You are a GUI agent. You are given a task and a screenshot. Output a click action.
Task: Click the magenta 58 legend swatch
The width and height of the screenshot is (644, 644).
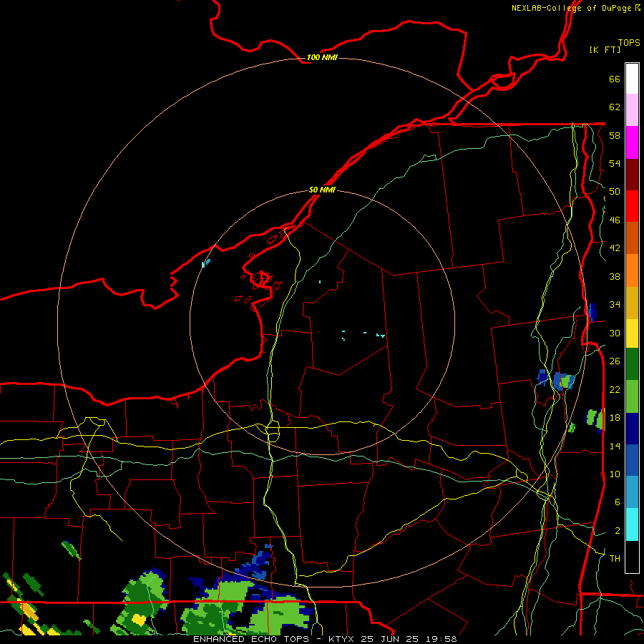pos(632,142)
